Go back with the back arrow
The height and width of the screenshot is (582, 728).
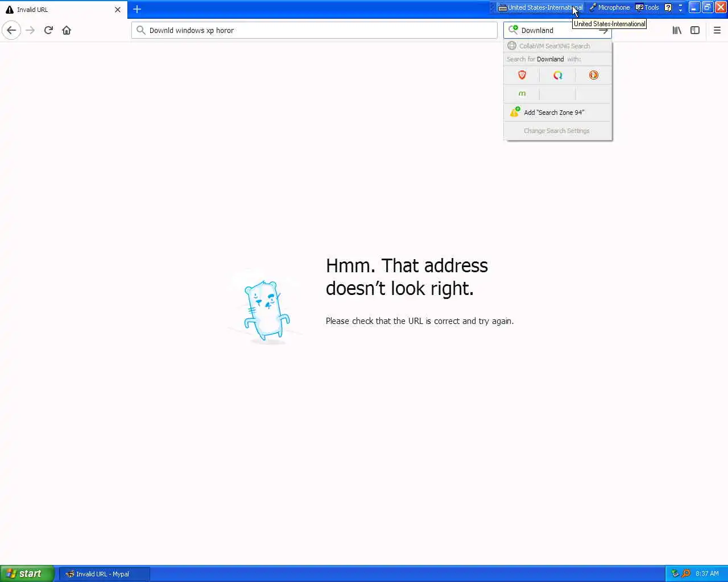point(11,30)
